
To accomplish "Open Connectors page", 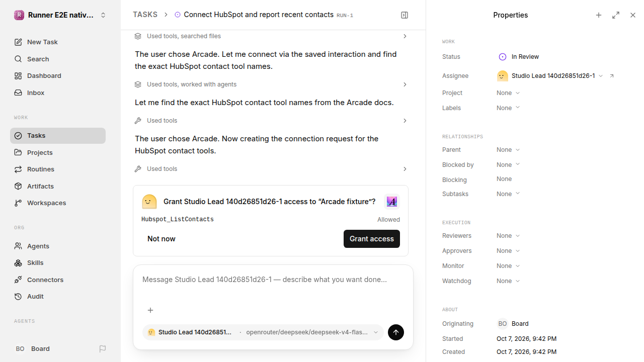I will coord(58,280).
